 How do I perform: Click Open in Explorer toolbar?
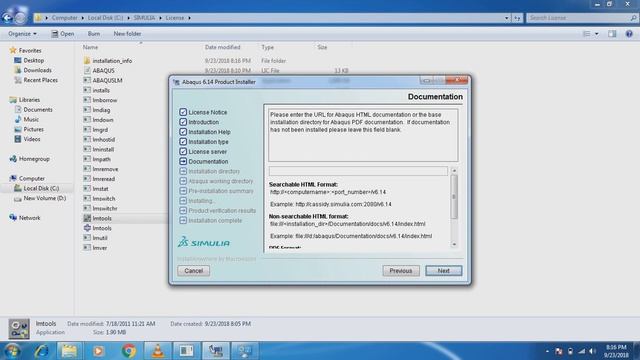click(63, 33)
